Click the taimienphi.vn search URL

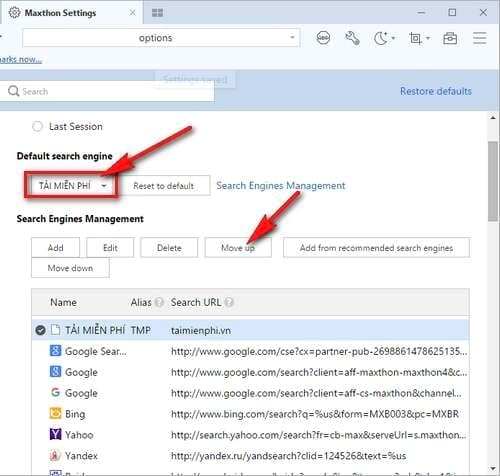coord(201,330)
